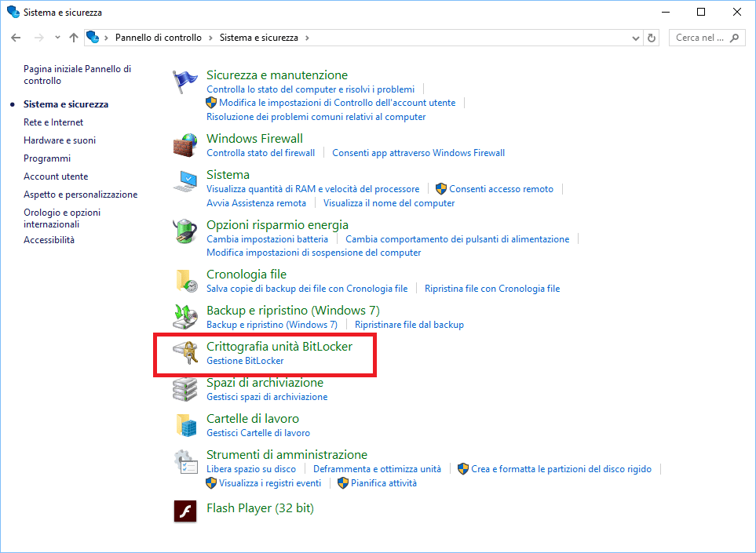Click Visualizza il nome del computer

(389, 203)
